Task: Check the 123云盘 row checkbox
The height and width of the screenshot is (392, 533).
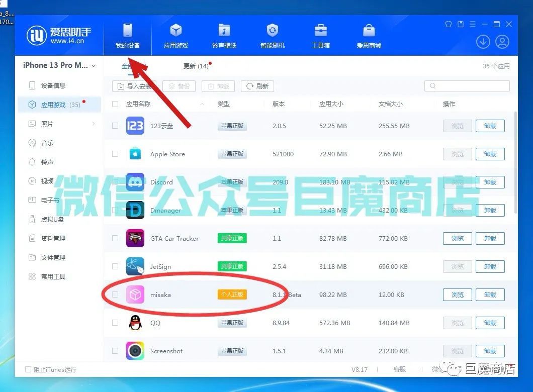Action: (115, 126)
